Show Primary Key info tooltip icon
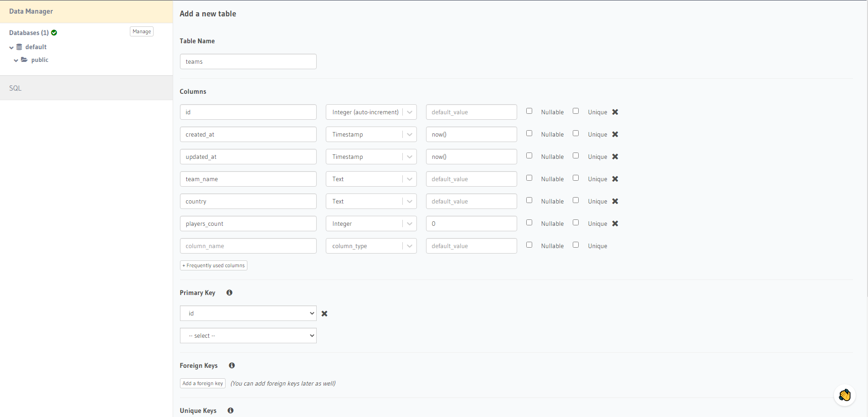The width and height of the screenshot is (868, 417). [x=230, y=293]
